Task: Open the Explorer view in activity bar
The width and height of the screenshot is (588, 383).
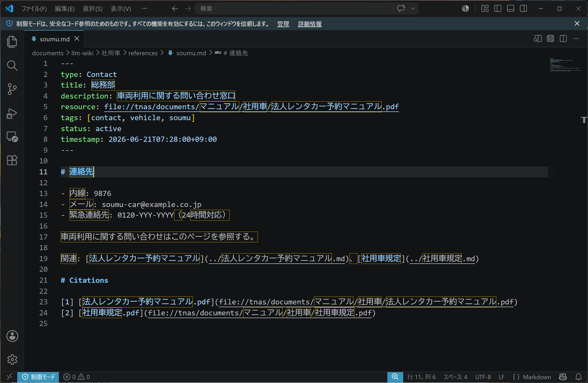Action: click(12, 42)
